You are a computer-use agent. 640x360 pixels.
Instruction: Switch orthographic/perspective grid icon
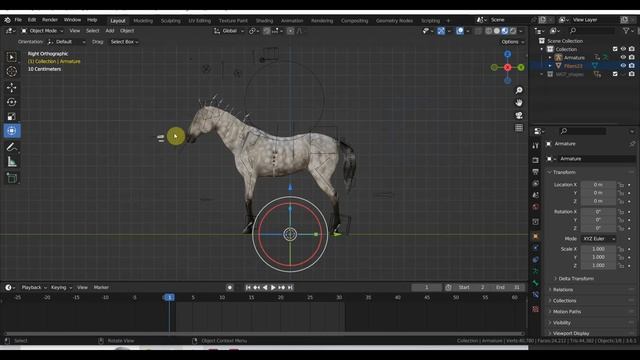pos(519,128)
